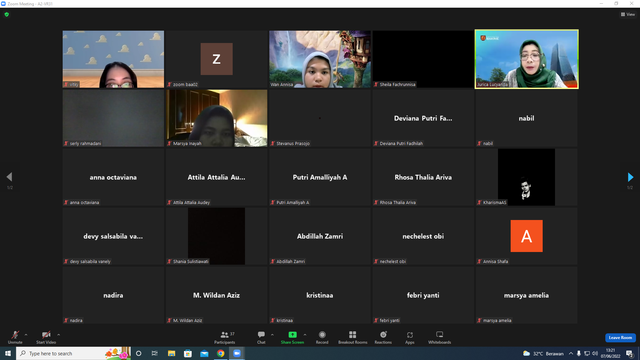The width and height of the screenshot is (640, 360).
Task: Unmute the microphone in the Zoom toolbar
Action: pyautogui.click(x=15, y=337)
